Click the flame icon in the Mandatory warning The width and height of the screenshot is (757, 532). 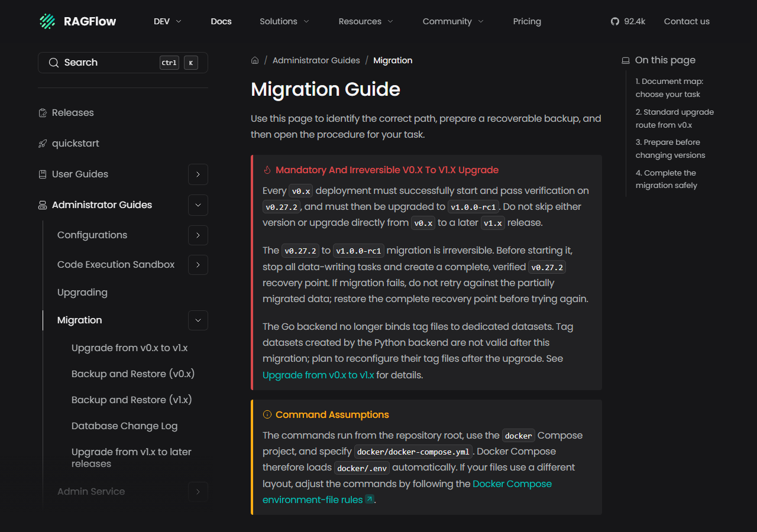[x=267, y=170]
